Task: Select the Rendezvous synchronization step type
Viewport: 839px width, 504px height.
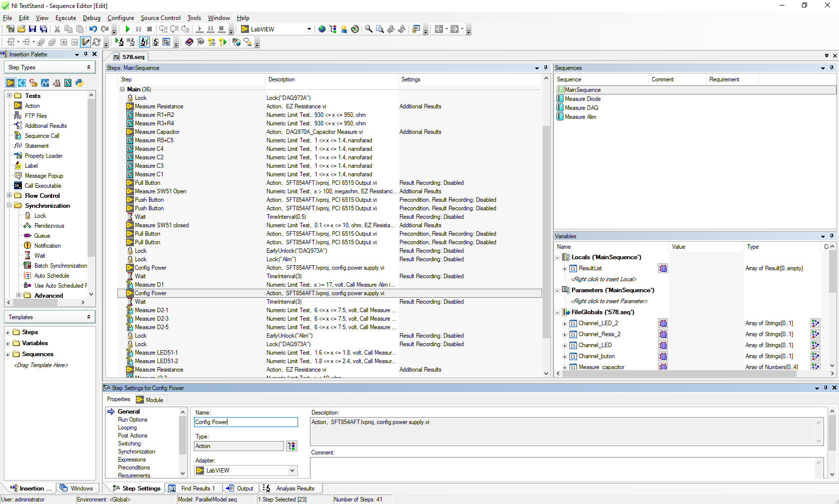Action: 48,225
